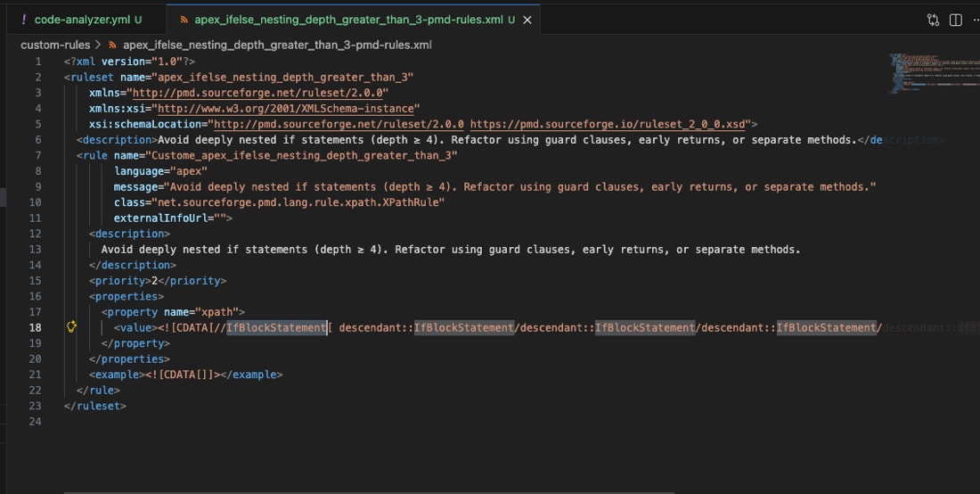Click the XML feed file icon on active tab

pyautogui.click(x=184, y=20)
